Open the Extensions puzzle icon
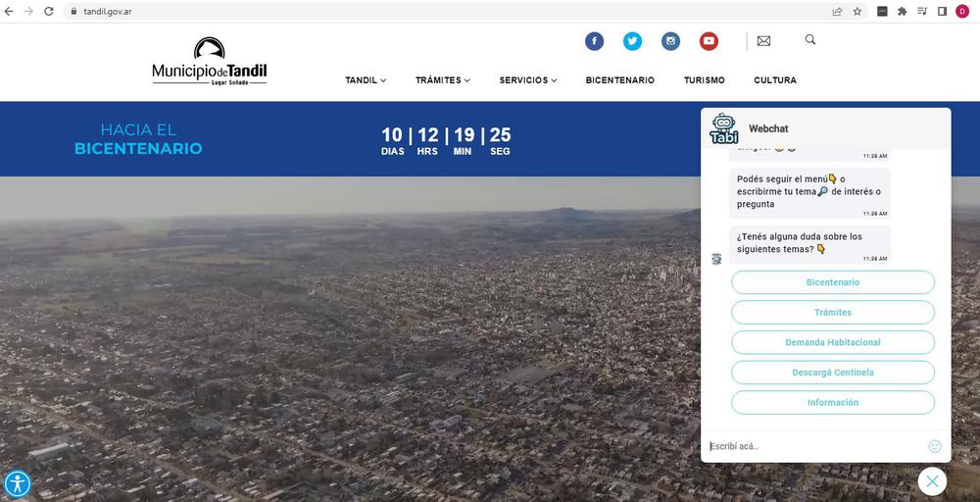This screenshot has width=980, height=502. (x=902, y=11)
